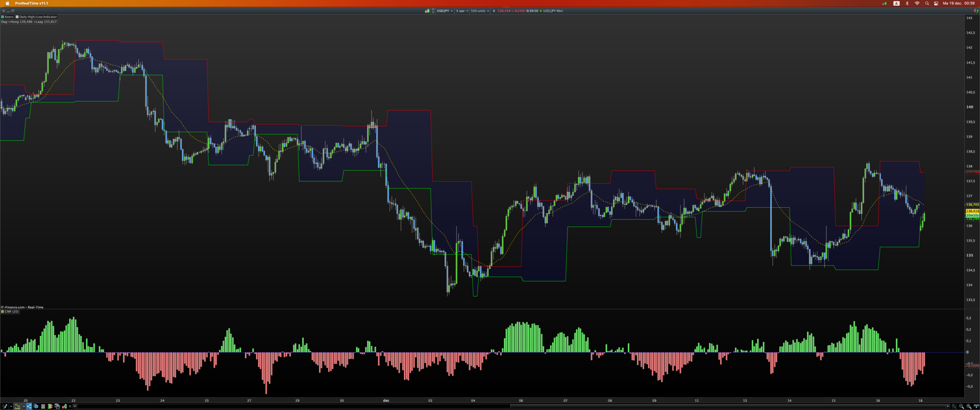Click the instrument info icon
980x410 pixels.
click(x=494, y=11)
